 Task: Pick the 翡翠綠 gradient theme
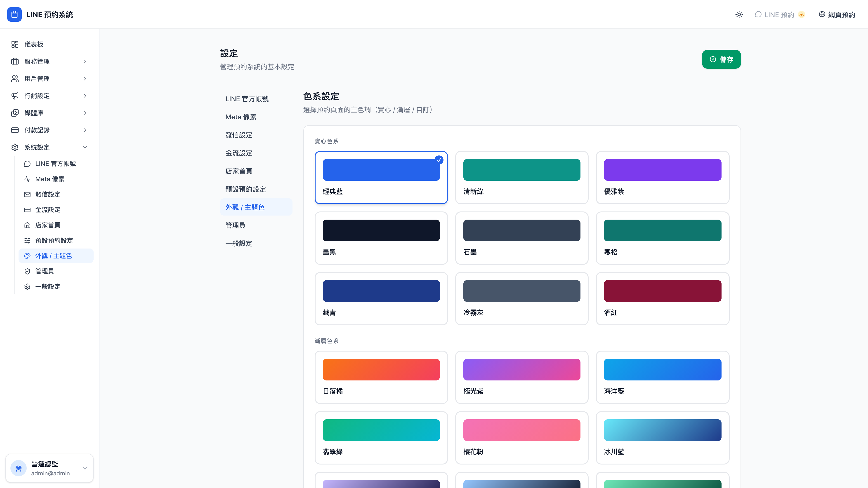click(x=381, y=438)
